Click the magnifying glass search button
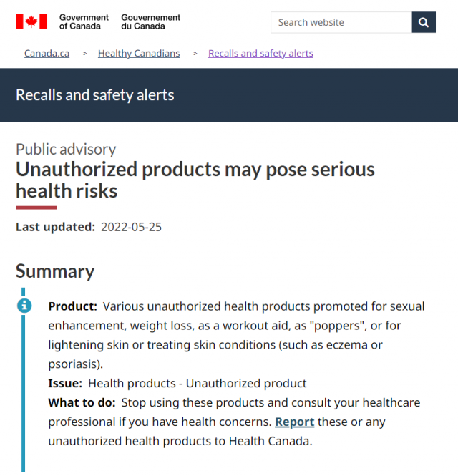The image size is (458, 476). pos(424,22)
